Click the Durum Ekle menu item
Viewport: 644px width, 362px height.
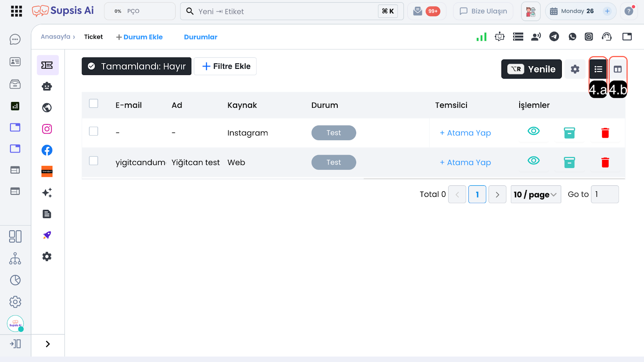pyautogui.click(x=139, y=37)
